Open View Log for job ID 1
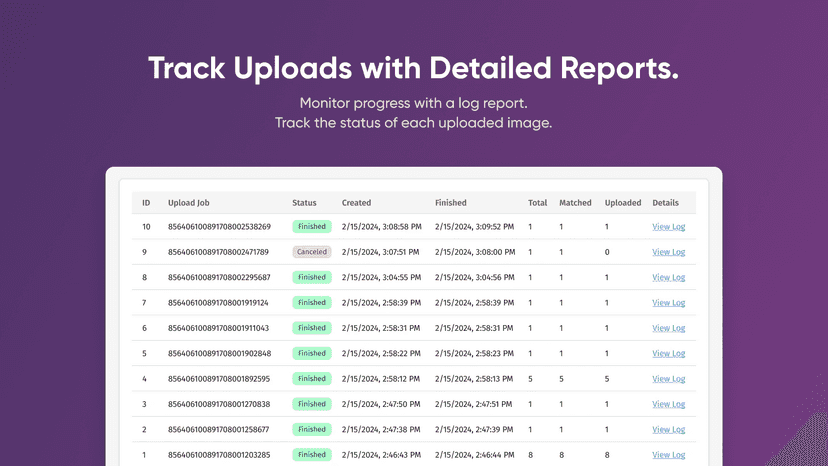The image size is (828, 466). point(669,455)
